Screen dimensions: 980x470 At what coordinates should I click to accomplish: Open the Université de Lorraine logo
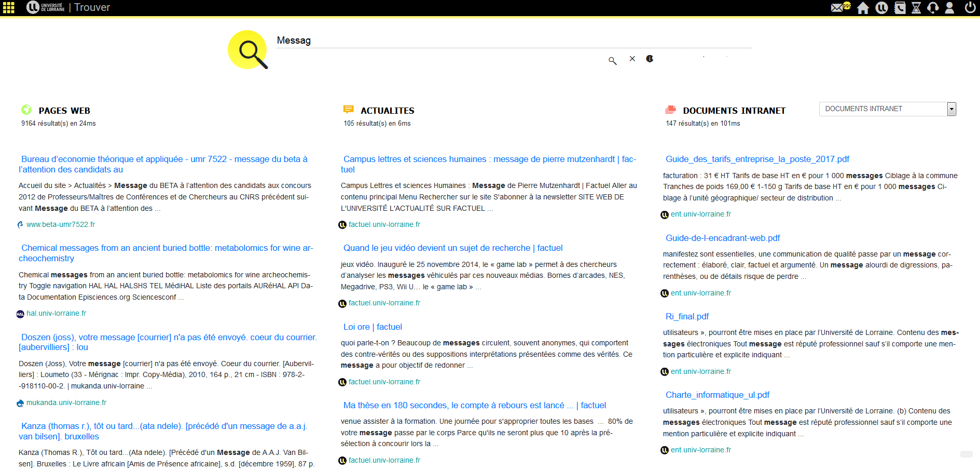coord(46,7)
